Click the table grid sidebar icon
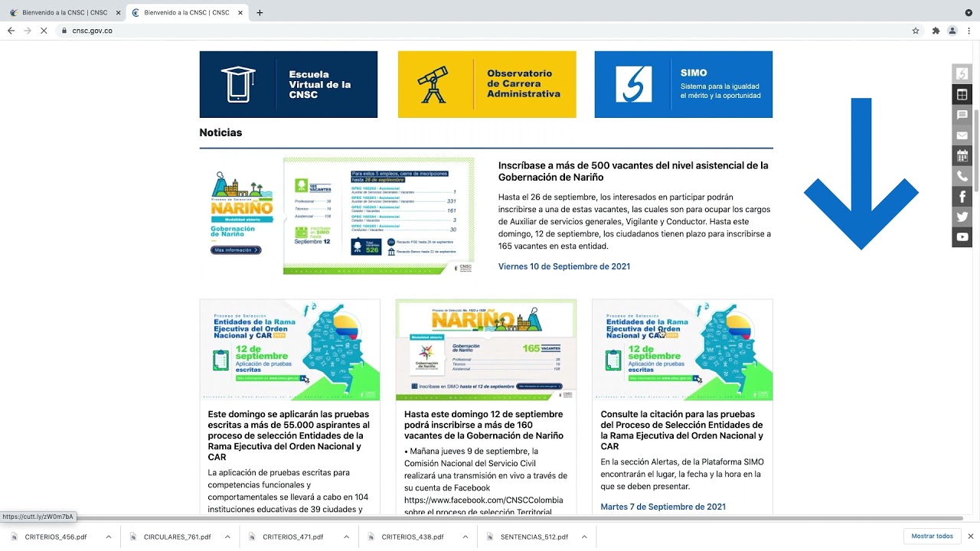 (x=962, y=95)
